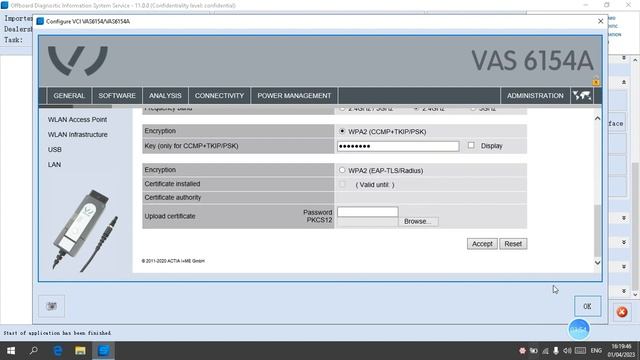The width and height of the screenshot is (640, 360).
Task: Click the microphone tray icon
Action: coord(556,351)
